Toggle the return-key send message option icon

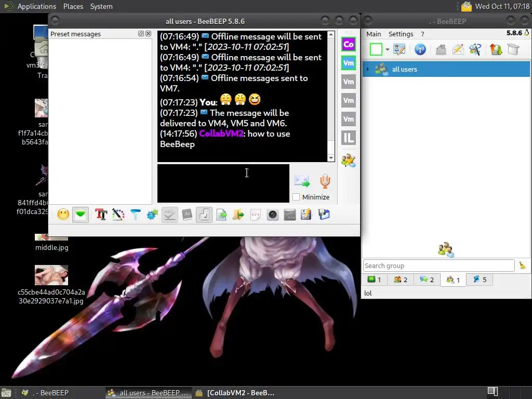click(x=204, y=215)
